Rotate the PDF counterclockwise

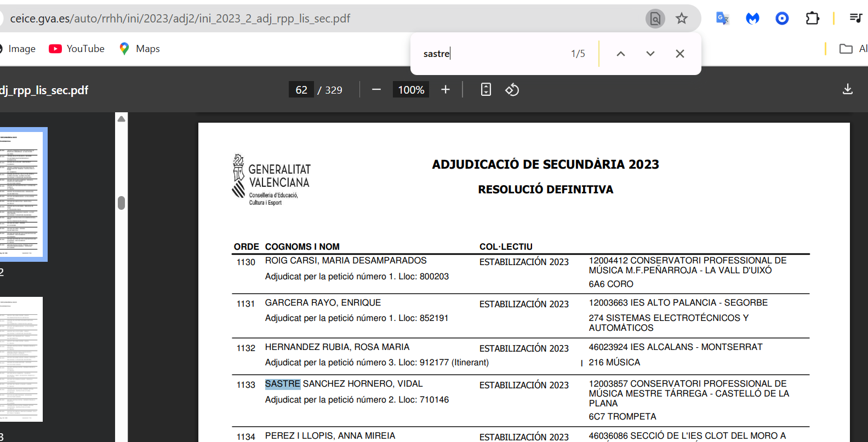512,89
